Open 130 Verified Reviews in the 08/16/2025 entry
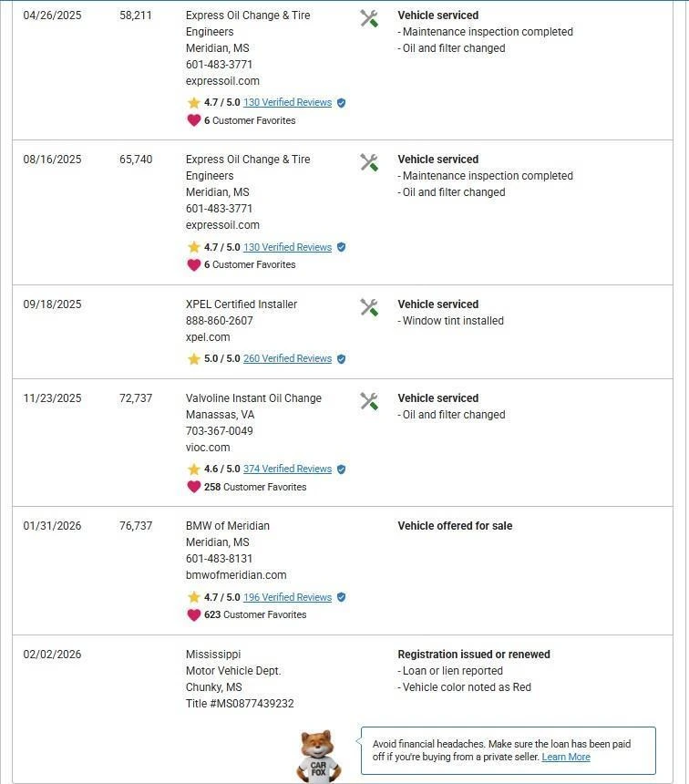 pyautogui.click(x=287, y=247)
